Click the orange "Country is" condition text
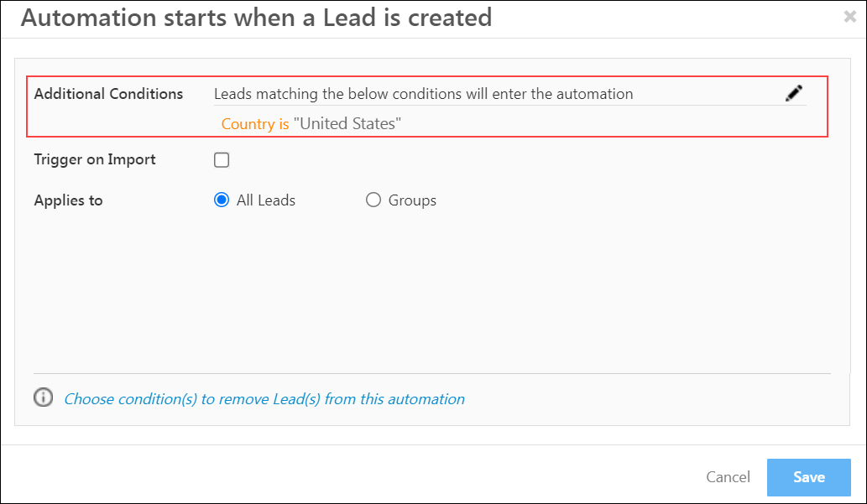Viewport: 867px width, 504px height. (x=255, y=124)
